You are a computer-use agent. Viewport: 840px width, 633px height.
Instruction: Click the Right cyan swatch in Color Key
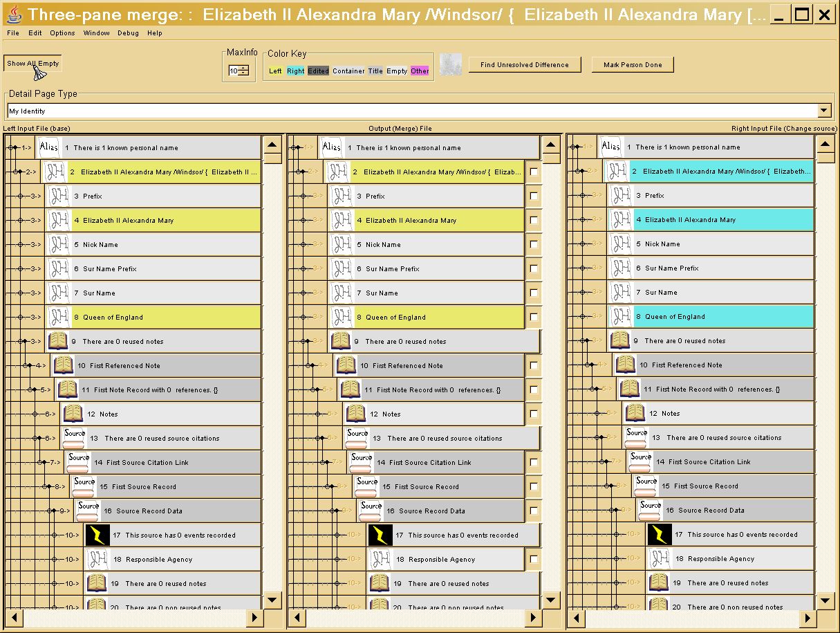point(295,71)
